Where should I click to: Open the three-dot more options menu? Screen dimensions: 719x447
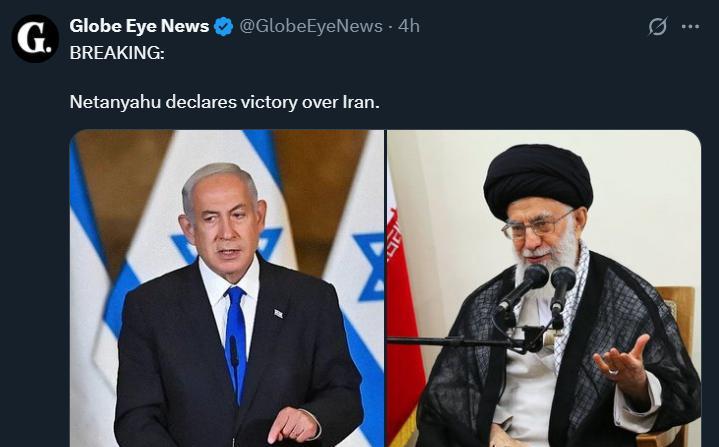point(690,27)
